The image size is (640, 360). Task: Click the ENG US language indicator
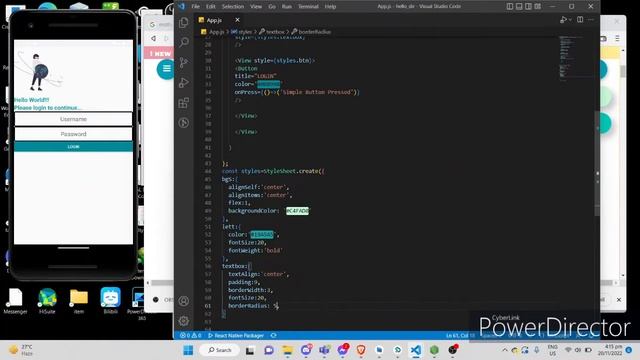[x=552, y=350]
